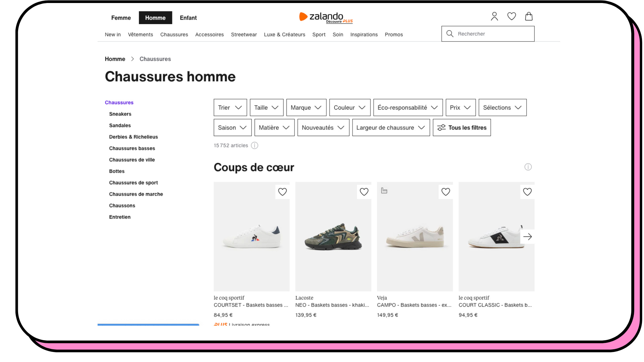644x362 pixels.
Task: Go to Sneakers category link
Action: pyautogui.click(x=120, y=114)
